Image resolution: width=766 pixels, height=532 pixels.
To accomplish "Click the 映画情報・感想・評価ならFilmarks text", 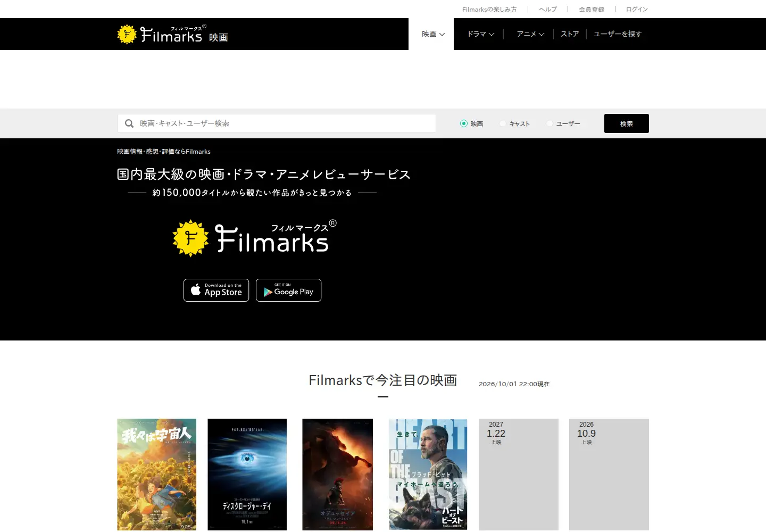I will 164,152.
